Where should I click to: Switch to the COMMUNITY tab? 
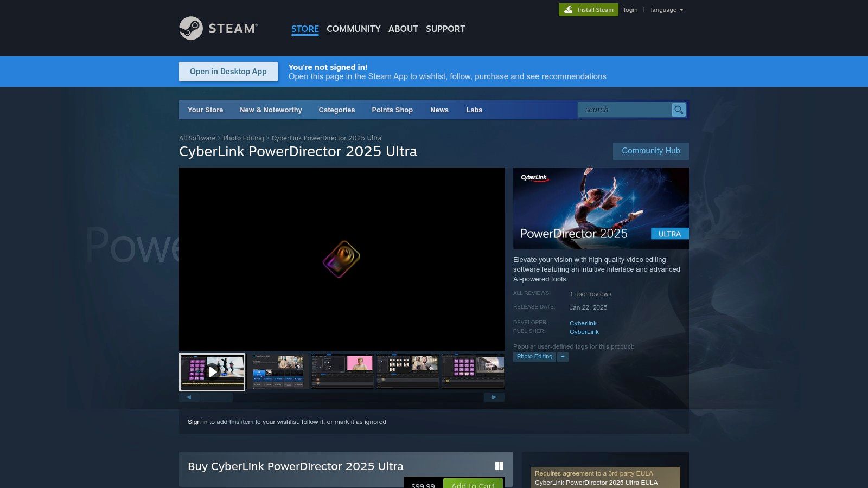[x=353, y=29]
